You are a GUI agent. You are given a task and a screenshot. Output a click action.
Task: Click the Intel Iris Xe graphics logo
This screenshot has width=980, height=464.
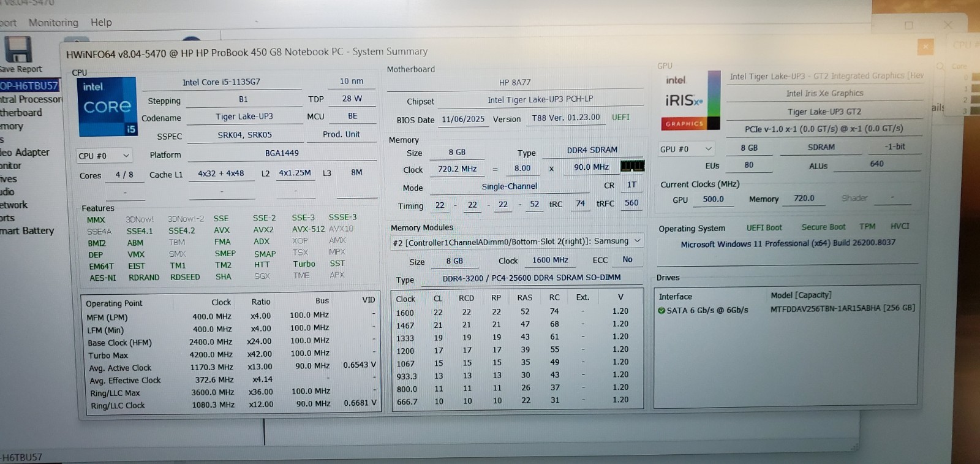(690, 101)
